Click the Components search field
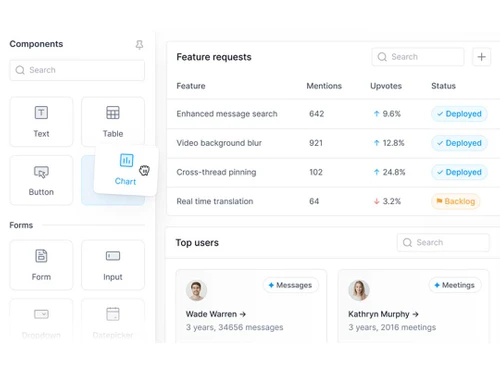This screenshot has width=500, height=375. point(77,70)
